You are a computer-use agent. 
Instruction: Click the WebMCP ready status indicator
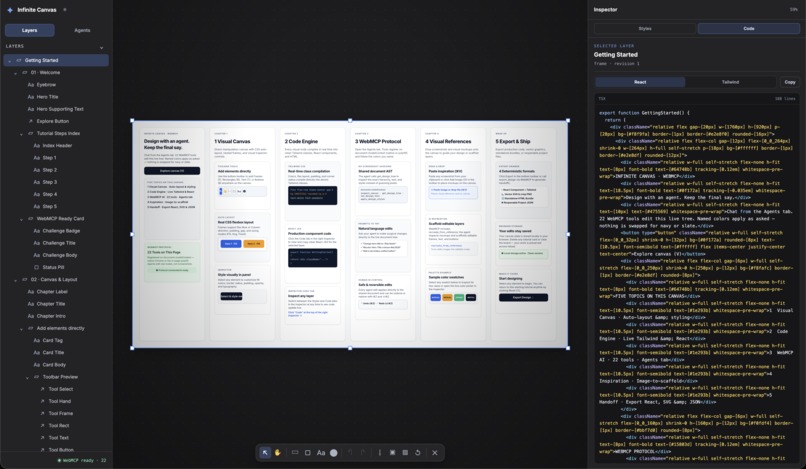(82, 460)
